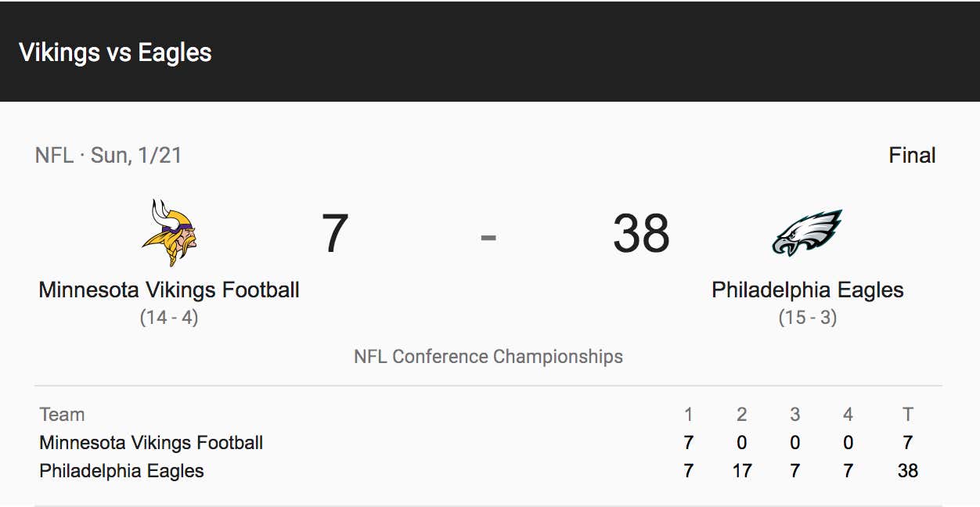Click the Vikings vs Eagles header title

click(115, 52)
